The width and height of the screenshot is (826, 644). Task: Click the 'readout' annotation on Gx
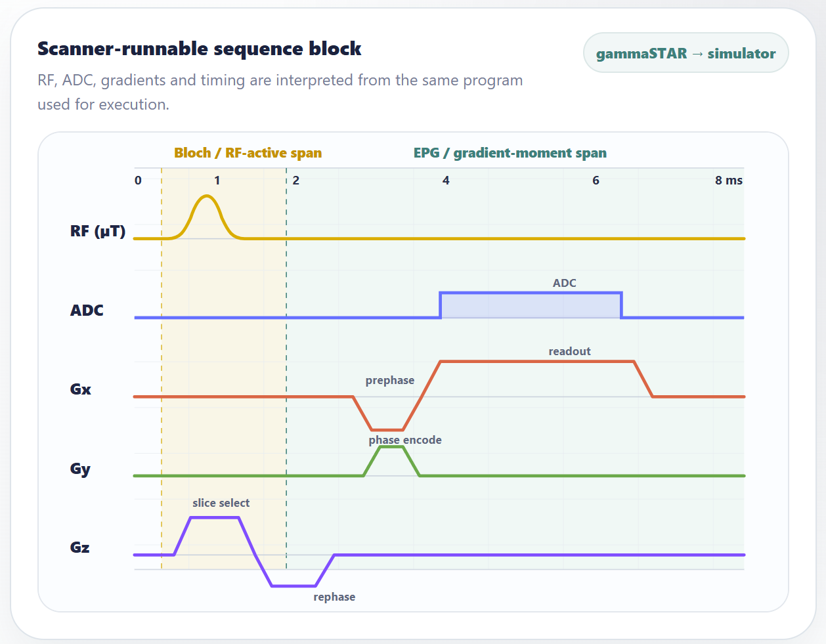[x=569, y=351]
